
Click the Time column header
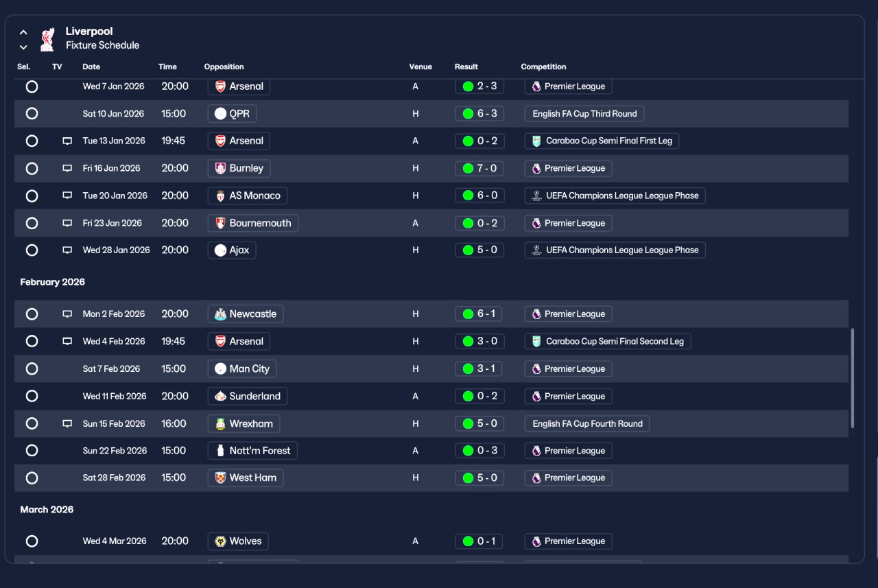(x=167, y=67)
